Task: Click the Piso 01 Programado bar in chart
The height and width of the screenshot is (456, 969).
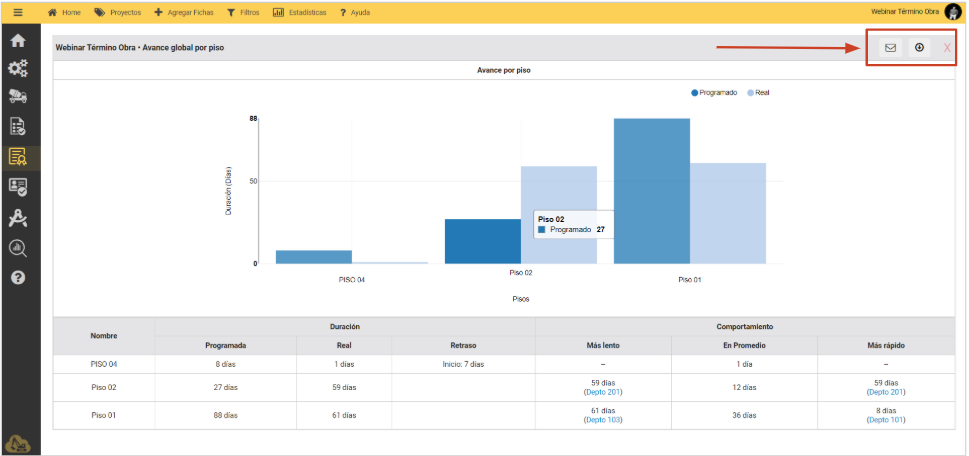Action: pyautogui.click(x=651, y=190)
